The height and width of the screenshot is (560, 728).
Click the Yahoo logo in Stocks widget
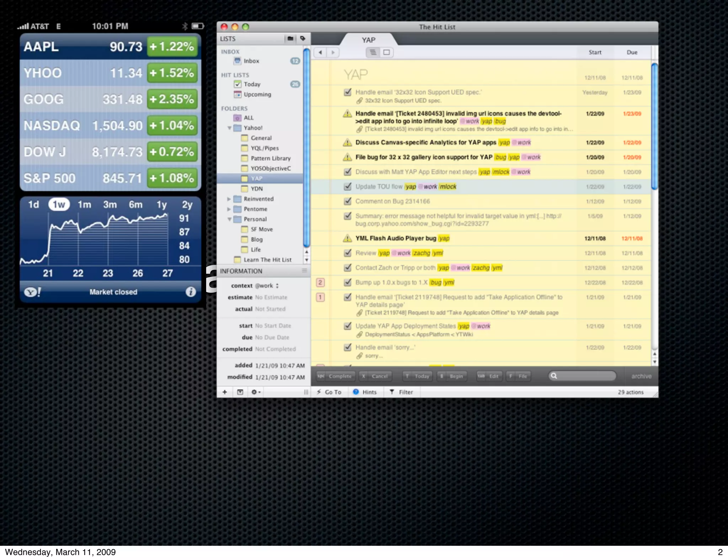click(x=32, y=292)
